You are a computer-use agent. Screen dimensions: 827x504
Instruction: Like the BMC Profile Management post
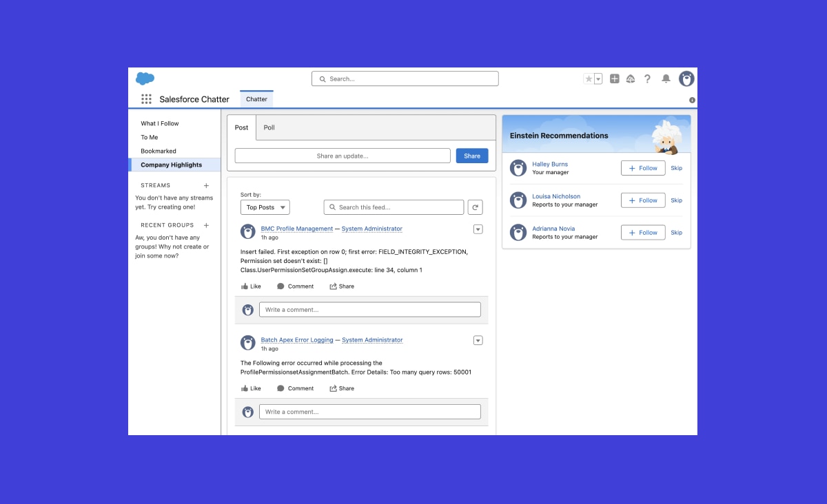pos(251,286)
